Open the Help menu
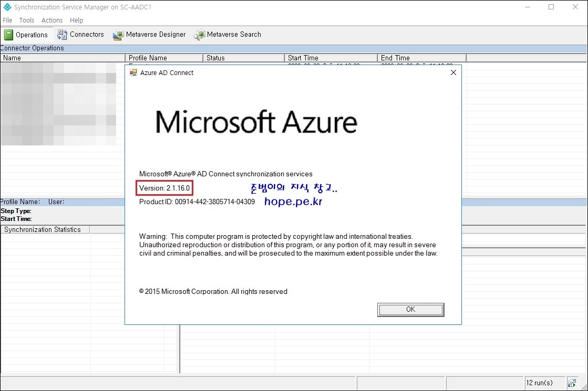588x391 pixels. point(76,20)
